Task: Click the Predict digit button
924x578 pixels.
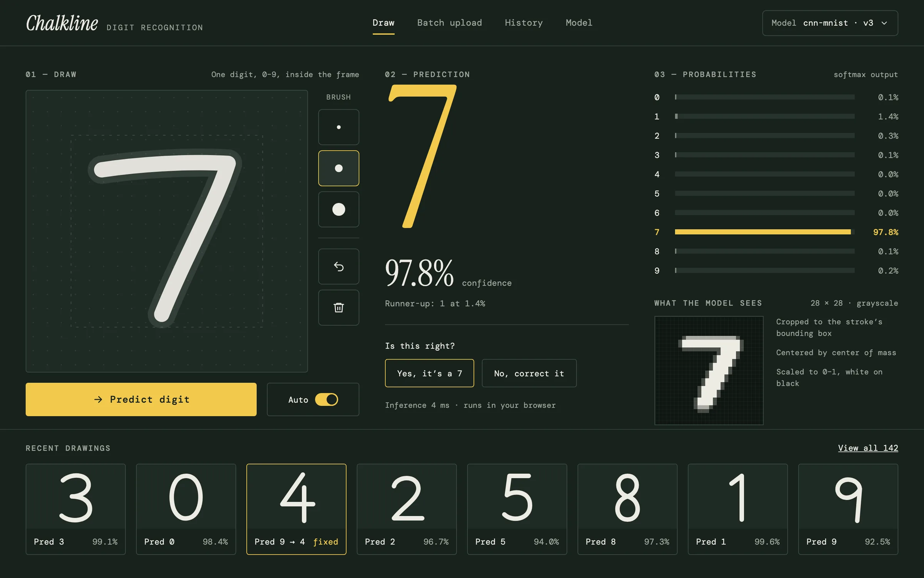Action: coord(141,400)
